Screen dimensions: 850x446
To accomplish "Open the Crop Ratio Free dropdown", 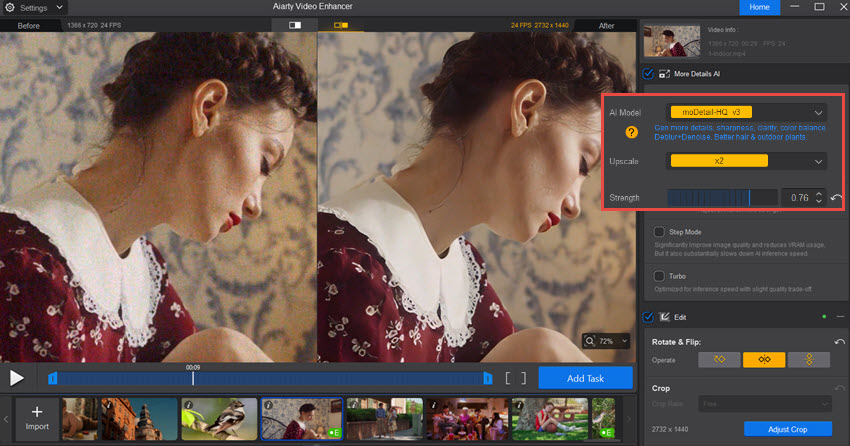I will (764, 404).
